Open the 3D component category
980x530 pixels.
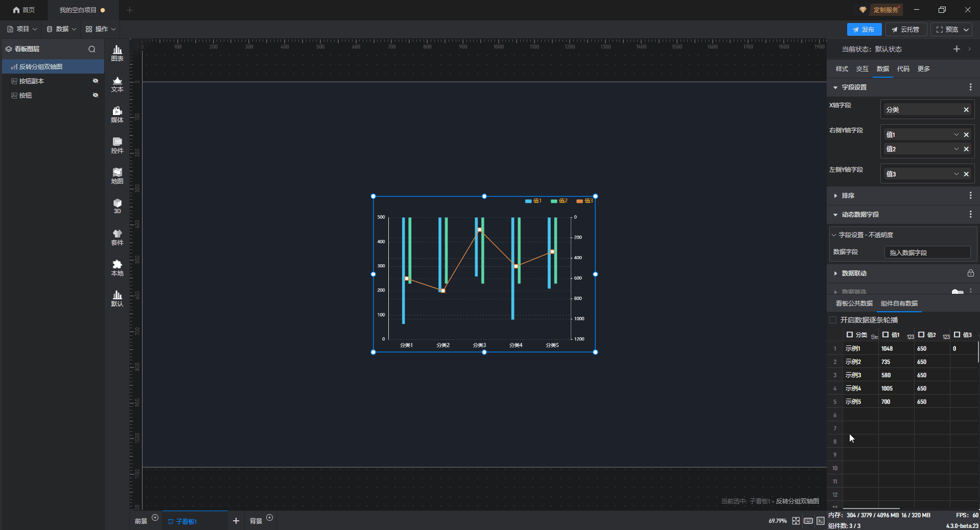point(117,206)
